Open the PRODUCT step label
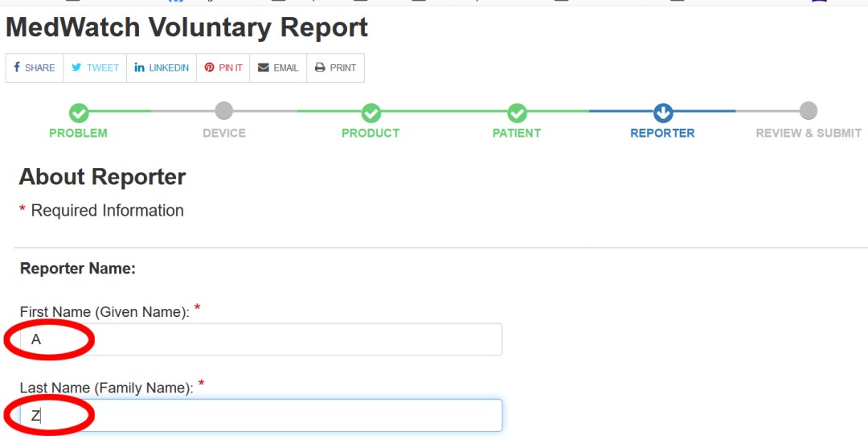 (371, 134)
